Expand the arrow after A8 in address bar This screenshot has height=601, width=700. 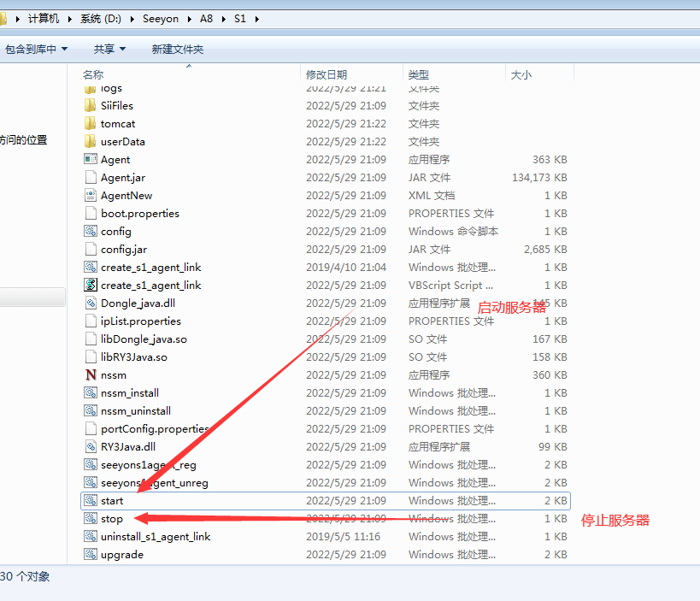tap(224, 19)
